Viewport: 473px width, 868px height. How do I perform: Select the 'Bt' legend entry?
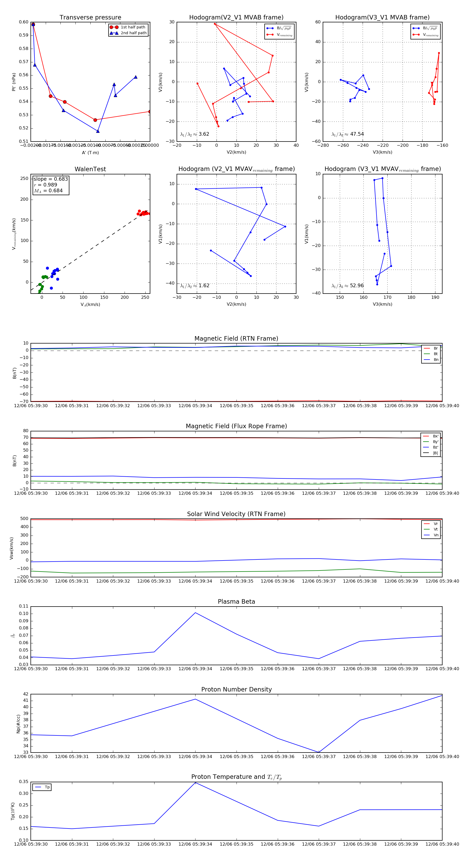tap(431, 354)
